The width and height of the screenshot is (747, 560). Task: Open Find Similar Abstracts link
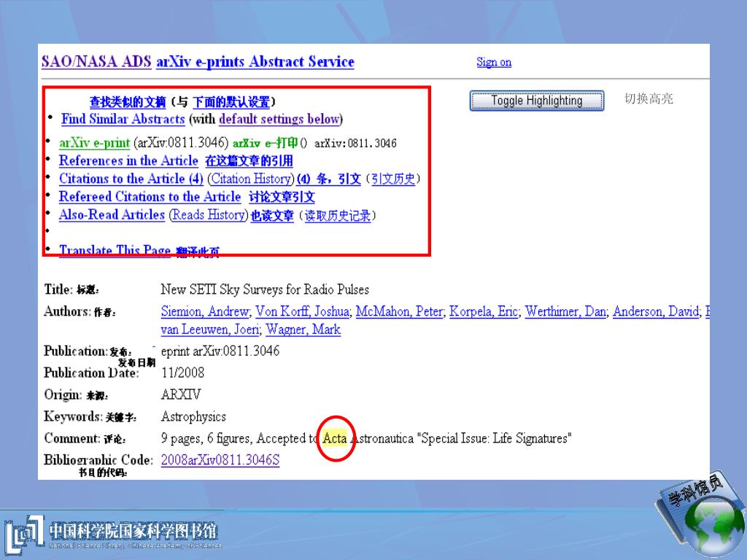pos(123,119)
